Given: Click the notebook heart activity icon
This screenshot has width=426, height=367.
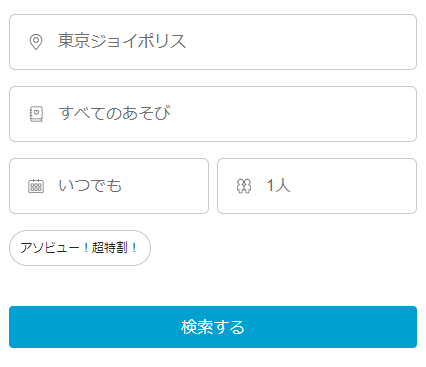Looking at the screenshot, I should (36, 114).
